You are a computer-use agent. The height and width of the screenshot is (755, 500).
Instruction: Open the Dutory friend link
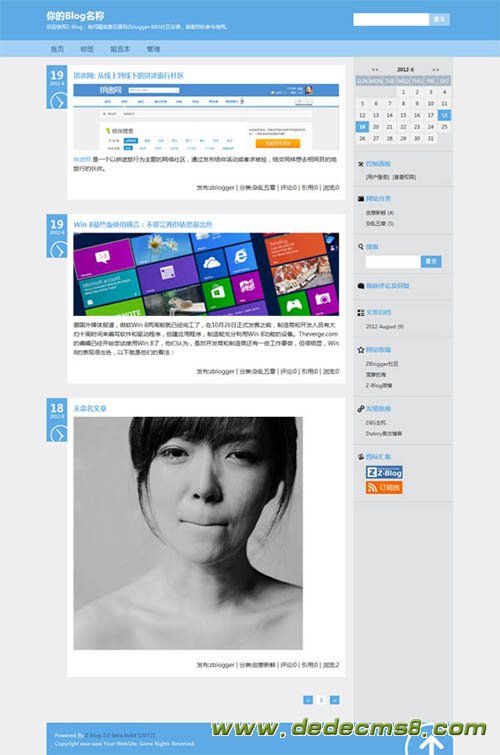(x=383, y=434)
